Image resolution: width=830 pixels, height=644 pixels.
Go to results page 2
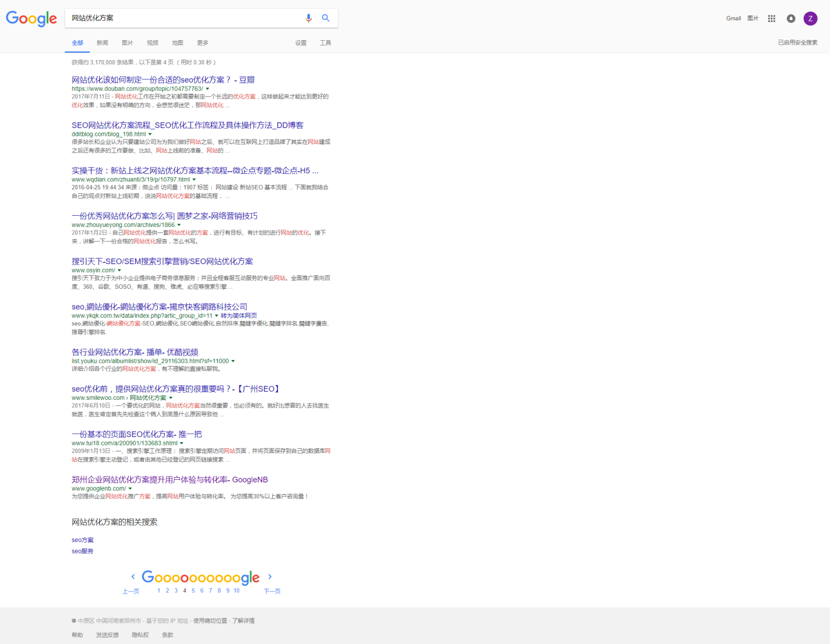tap(168, 590)
